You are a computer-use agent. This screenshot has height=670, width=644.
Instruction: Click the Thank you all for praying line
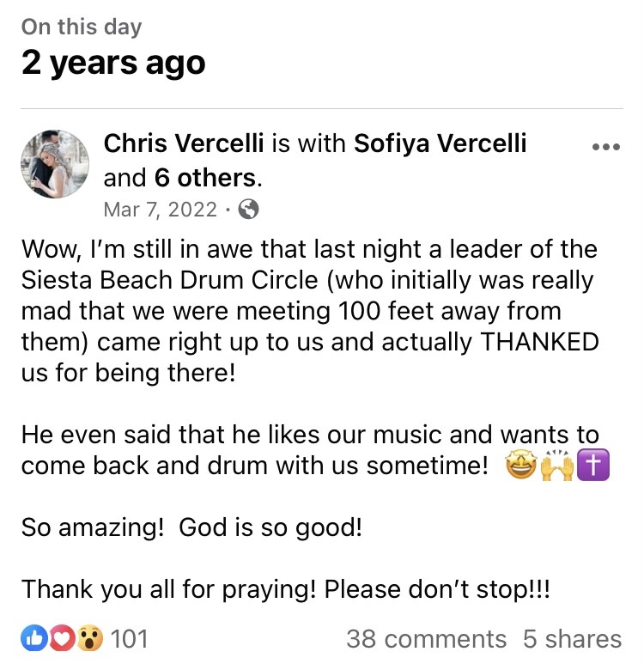pos(286,589)
